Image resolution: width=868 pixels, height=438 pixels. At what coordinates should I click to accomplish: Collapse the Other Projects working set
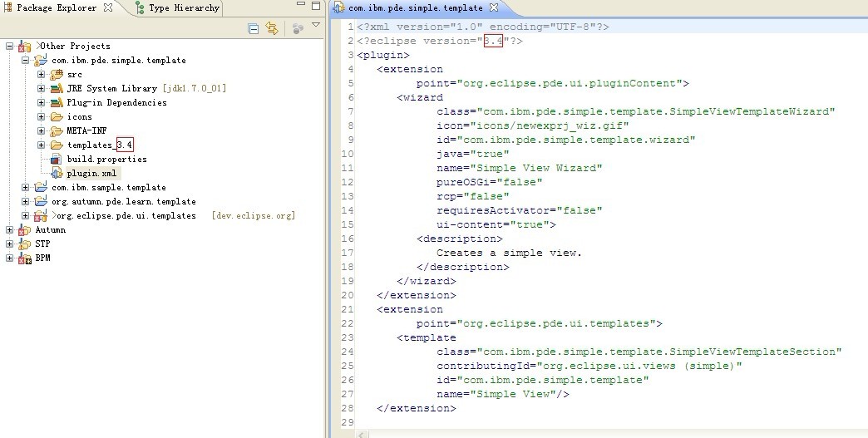click(x=9, y=46)
